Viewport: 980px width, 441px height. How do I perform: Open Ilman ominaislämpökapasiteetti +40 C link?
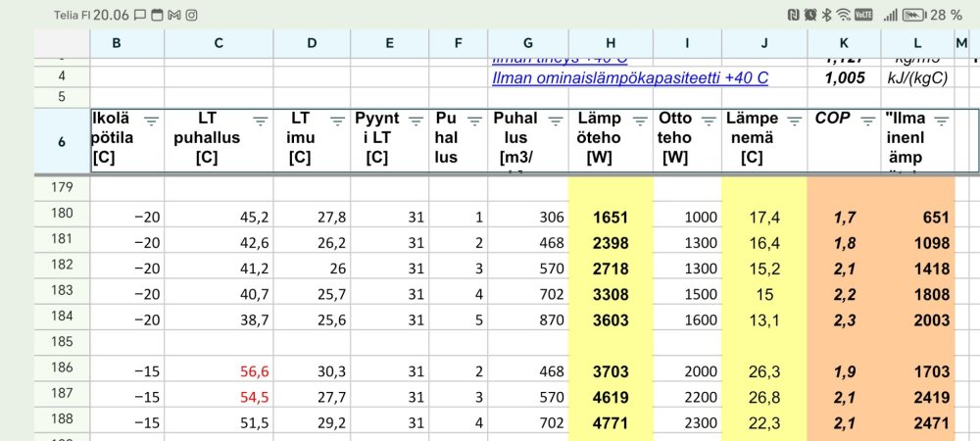click(629, 77)
